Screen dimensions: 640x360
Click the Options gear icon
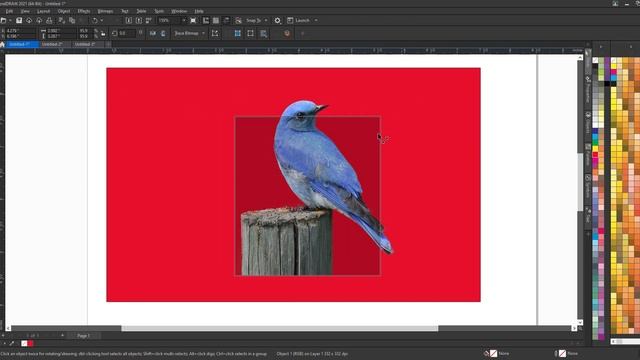[278, 20]
